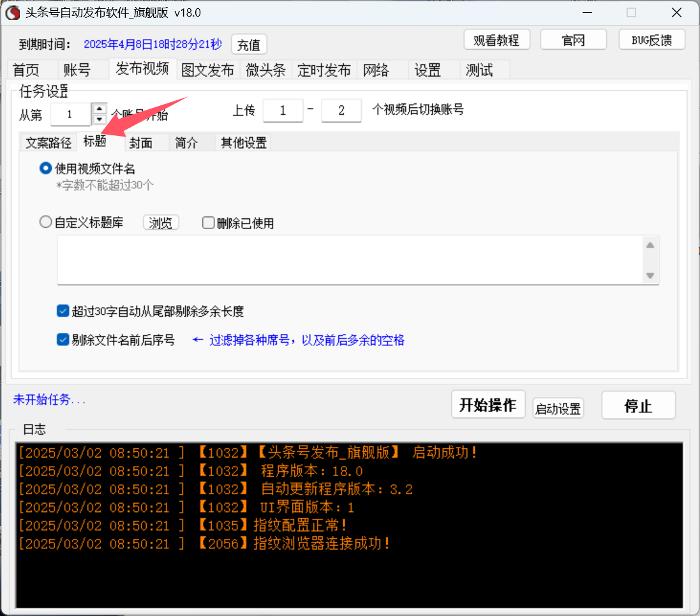Select the 发布视频 tab
This screenshot has height=616, width=700.
point(142,69)
